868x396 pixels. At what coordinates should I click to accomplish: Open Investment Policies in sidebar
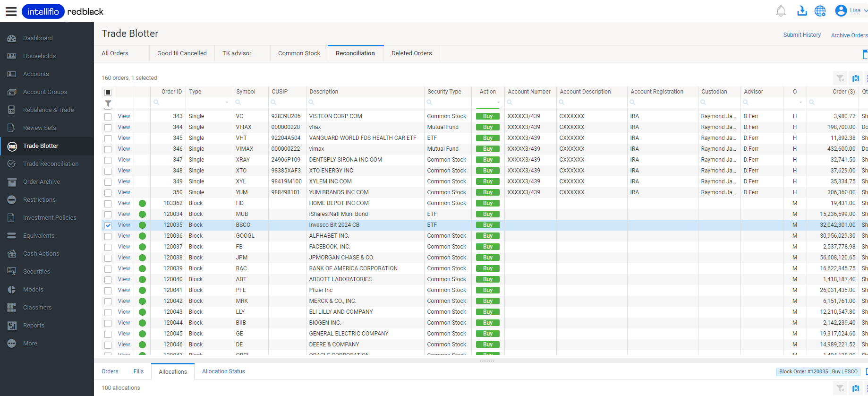(50, 218)
